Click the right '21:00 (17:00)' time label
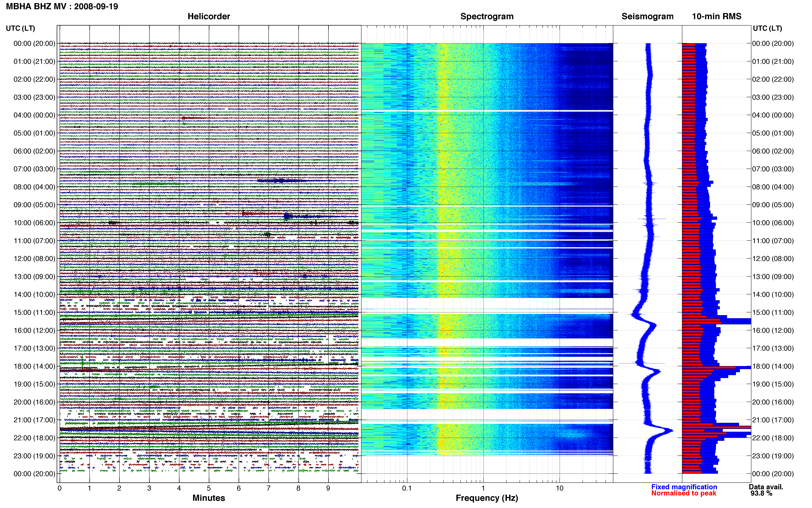The image size is (812, 508). (773, 420)
